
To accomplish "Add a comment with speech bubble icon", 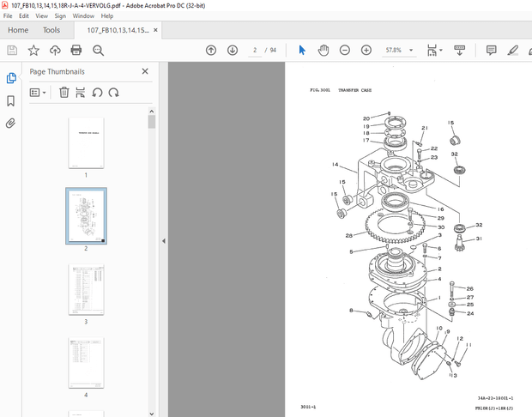I will (x=491, y=51).
